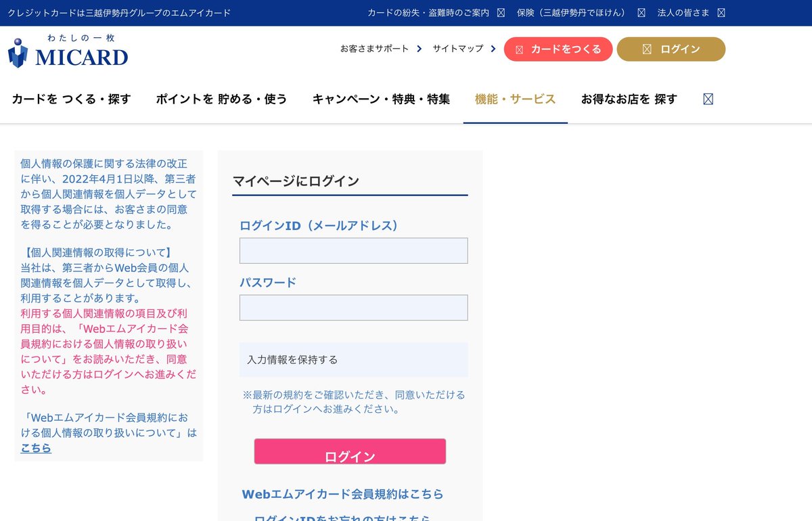This screenshot has width=812, height=521.
Task: Open サイトマップ link
Action: click(x=458, y=49)
